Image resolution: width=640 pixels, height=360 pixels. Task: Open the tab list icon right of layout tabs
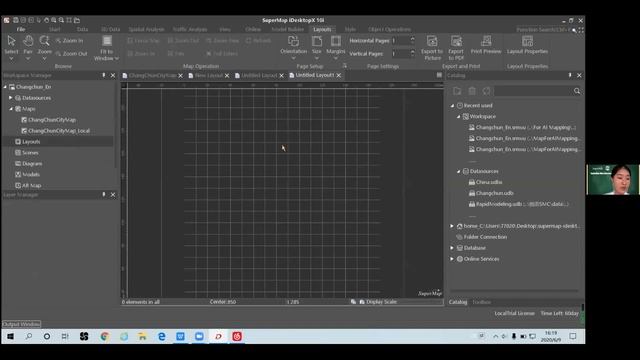[x=439, y=75]
